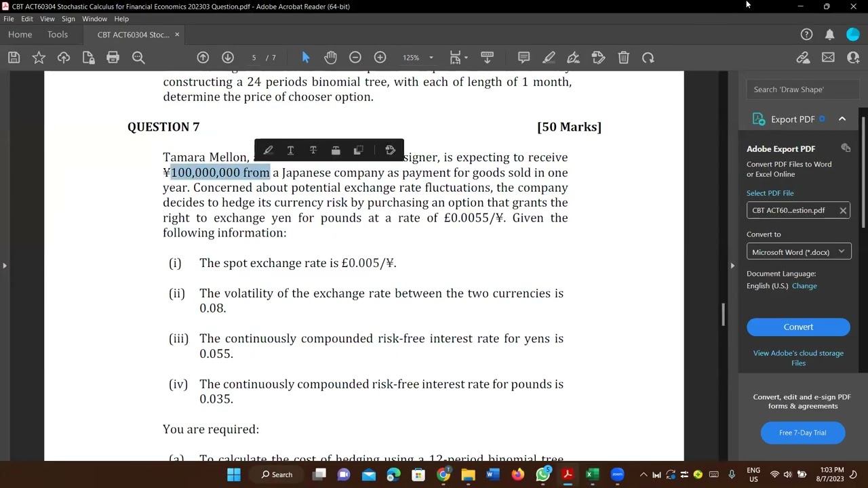Copy selected text in popup toolbar
Image resolution: width=868 pixels, height=488 pixels.
[x=359, y=150]
